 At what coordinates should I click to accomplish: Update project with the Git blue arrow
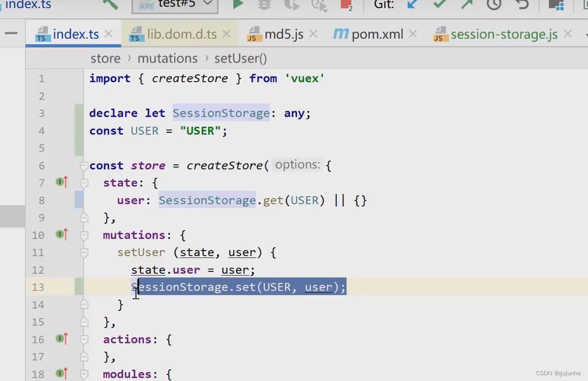412,4
